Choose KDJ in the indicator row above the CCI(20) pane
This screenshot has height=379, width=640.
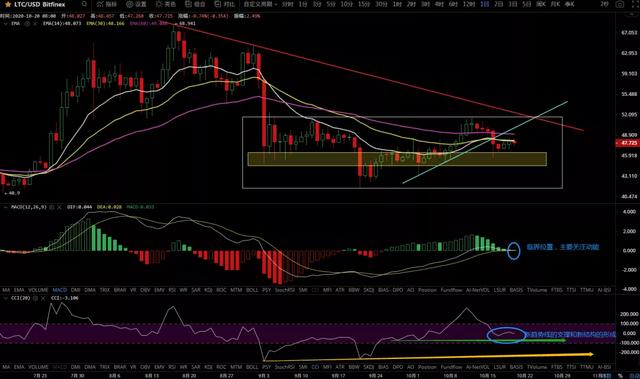coord(209,290)
